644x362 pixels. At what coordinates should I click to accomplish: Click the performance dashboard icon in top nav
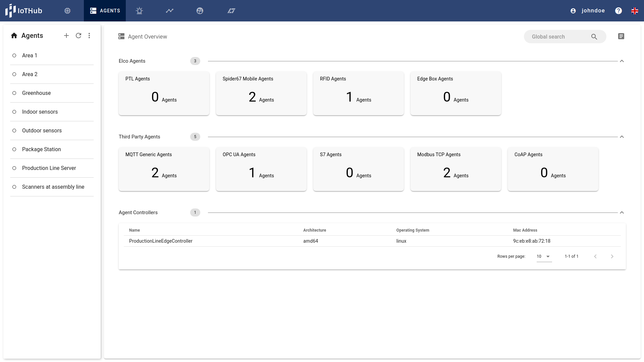tap(170, 11)
